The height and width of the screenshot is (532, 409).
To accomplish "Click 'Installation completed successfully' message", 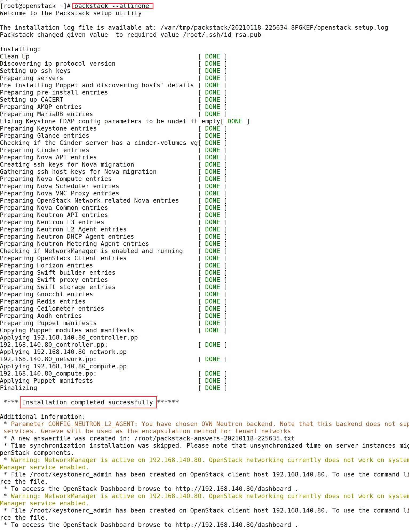I will (88, 403).
